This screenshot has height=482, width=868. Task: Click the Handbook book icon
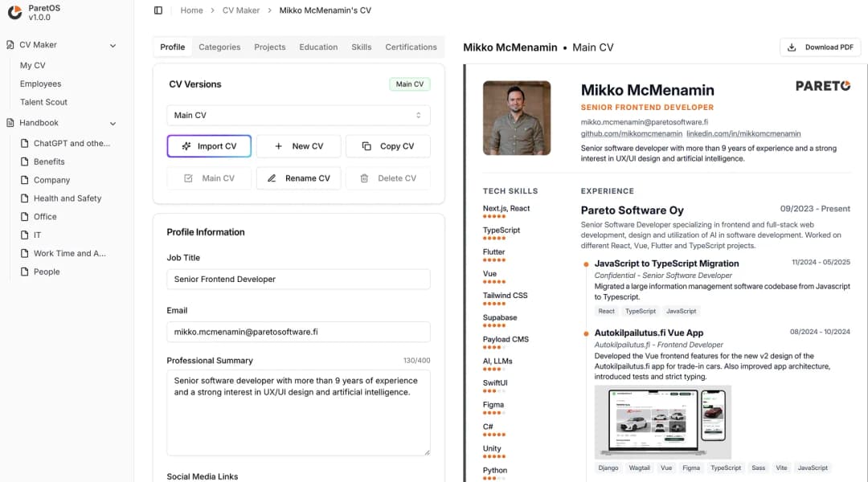10,123
